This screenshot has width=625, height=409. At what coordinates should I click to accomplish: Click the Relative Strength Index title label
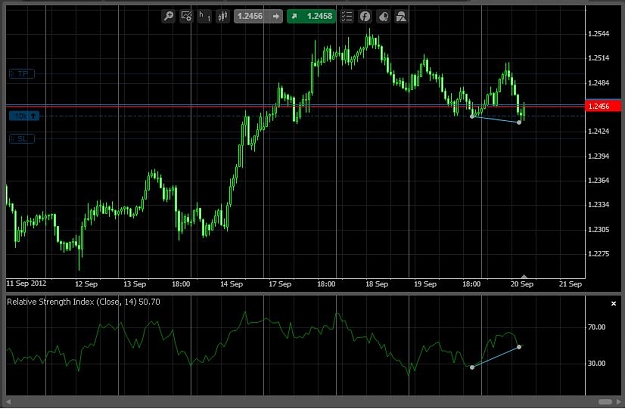(83, 302)
